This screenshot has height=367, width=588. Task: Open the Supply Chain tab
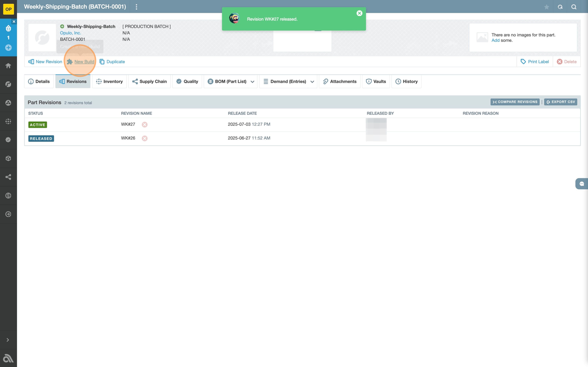point(149,81)
